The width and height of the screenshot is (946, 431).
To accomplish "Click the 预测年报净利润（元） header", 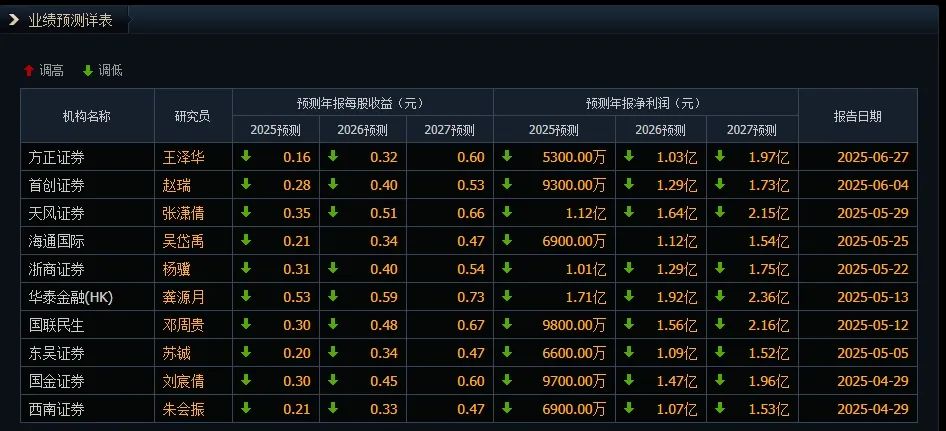I will tap(646, 103).
